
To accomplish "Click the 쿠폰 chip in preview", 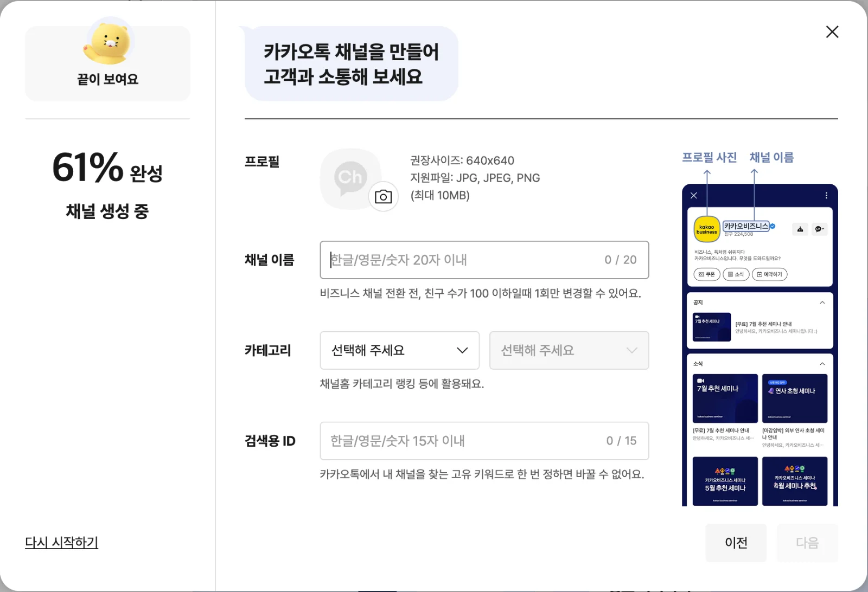I will pyautogui.click(x=707, y=274).
